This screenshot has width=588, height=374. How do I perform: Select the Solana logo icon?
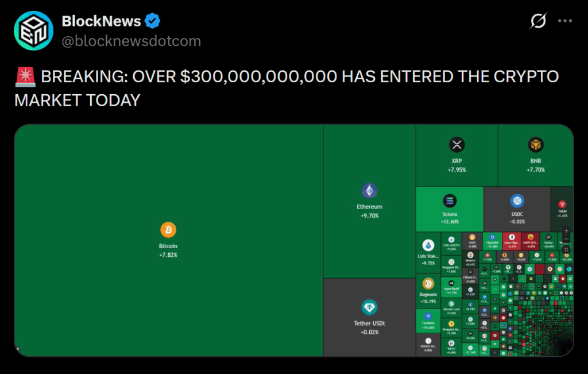[x=449, y=201]
